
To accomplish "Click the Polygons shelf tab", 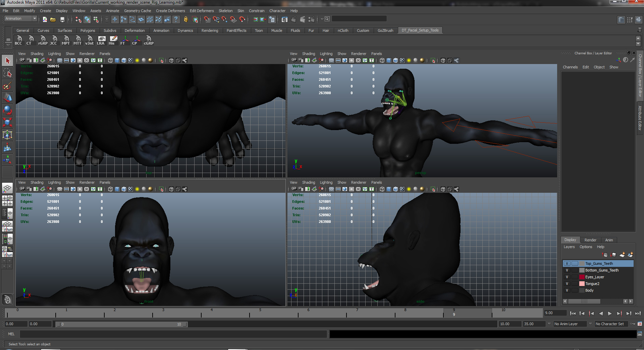I will tap(88, 30).
